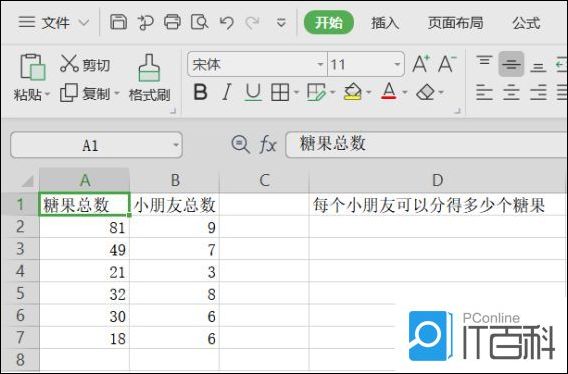This screenshot has height=374, width=568.
Task: Toggle align text left
Action: click(484, 92)
